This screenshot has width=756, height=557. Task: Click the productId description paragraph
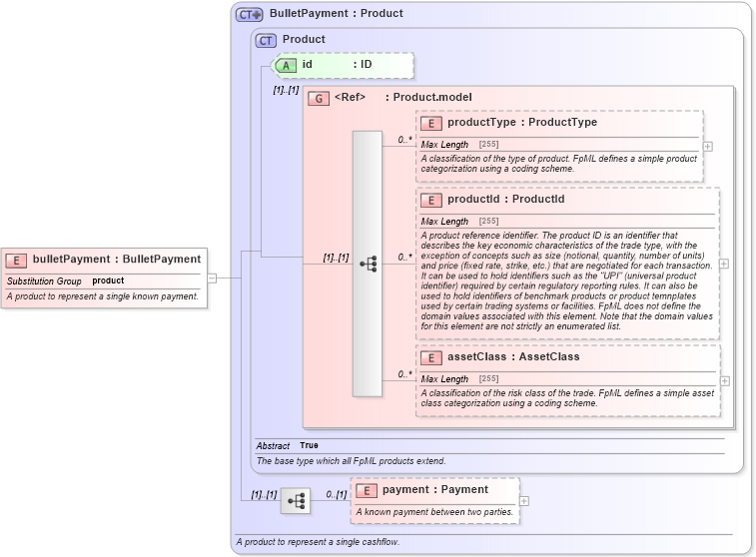(x=567, y=280)
